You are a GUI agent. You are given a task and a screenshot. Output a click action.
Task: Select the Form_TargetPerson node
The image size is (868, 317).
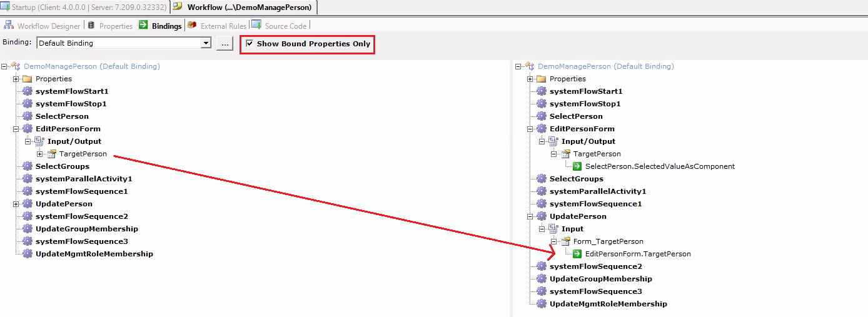(x=608, y=241)
